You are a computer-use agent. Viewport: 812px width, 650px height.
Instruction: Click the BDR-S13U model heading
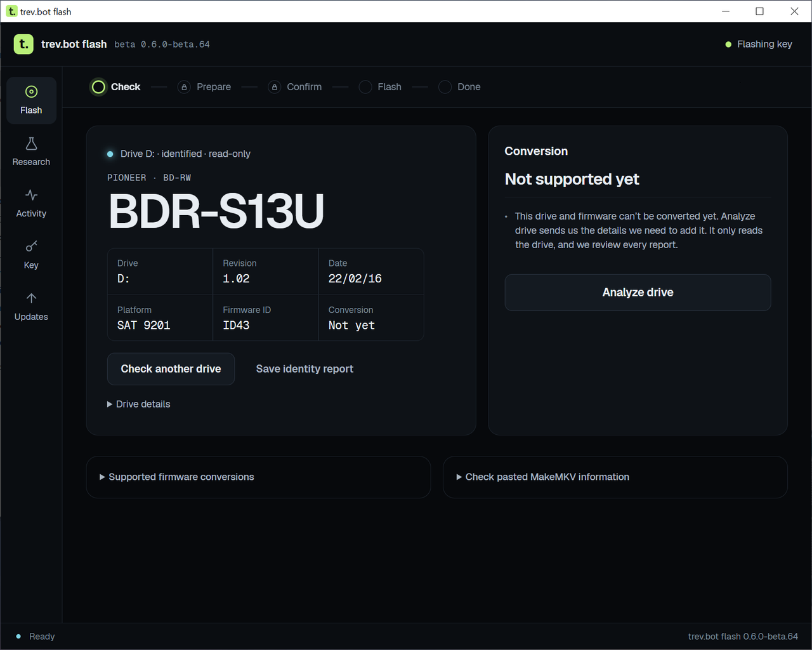tap(216, 211)
